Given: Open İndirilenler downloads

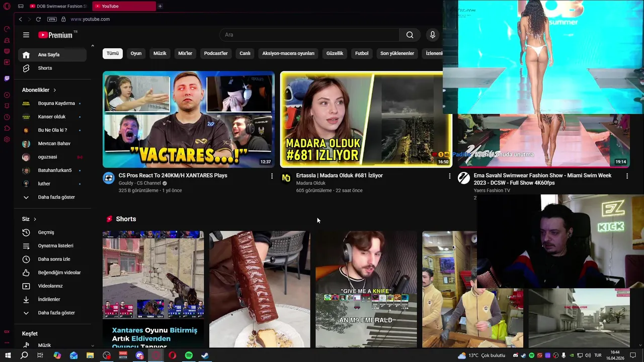Looking at the screenshot, I should pos(52,299).
